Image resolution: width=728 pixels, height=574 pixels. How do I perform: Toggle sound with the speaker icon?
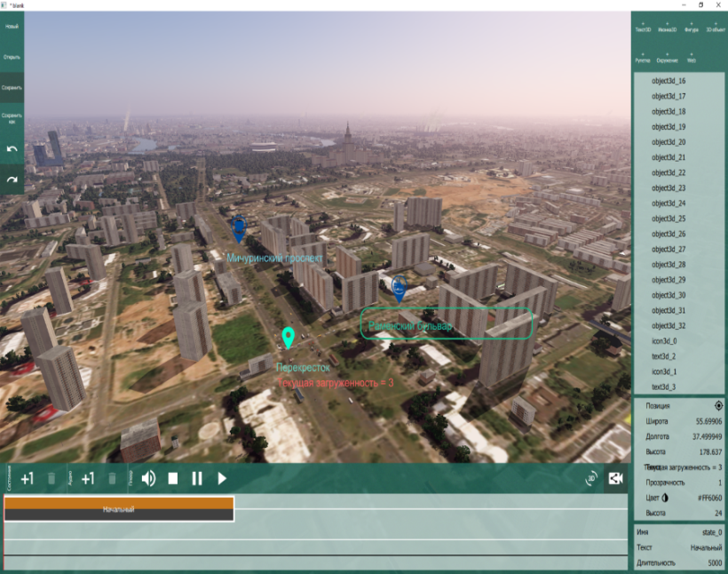point(148,479)
